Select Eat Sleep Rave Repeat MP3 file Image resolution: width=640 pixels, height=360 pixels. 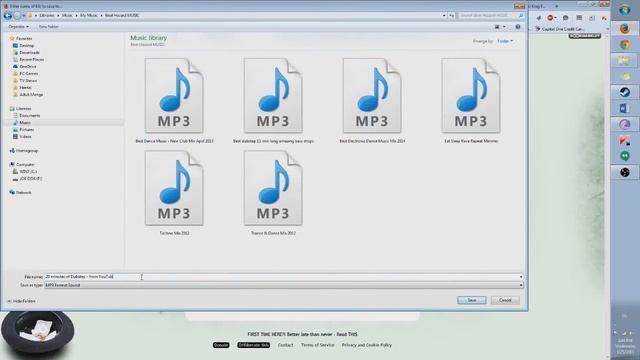click(x=471, y=100)
